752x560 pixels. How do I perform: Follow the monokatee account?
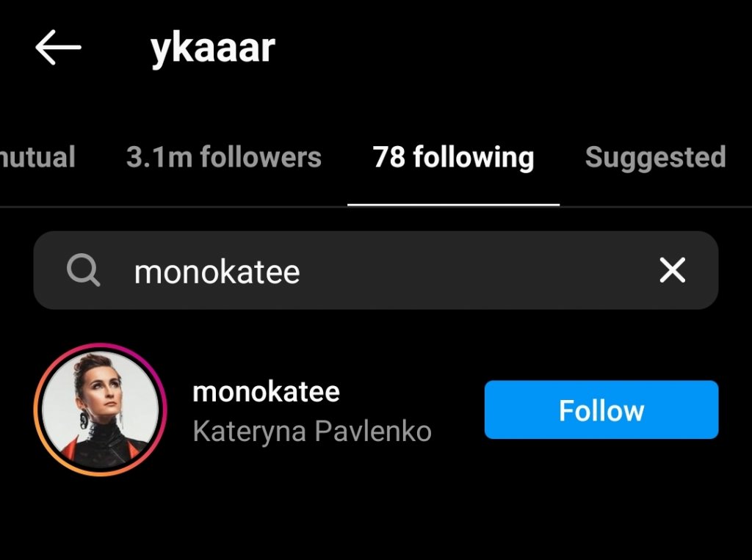(x=601, y=410)
